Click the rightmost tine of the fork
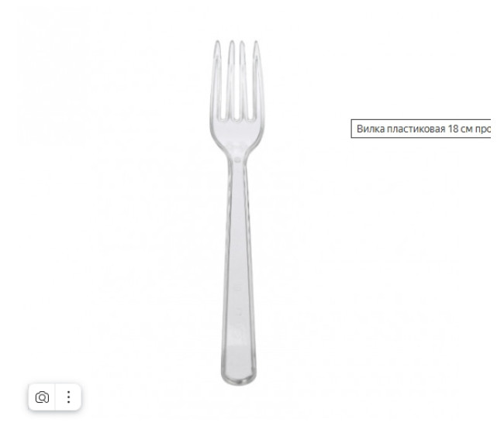The image size is (504, 426). pyautogui.click(x=257, y=81)
